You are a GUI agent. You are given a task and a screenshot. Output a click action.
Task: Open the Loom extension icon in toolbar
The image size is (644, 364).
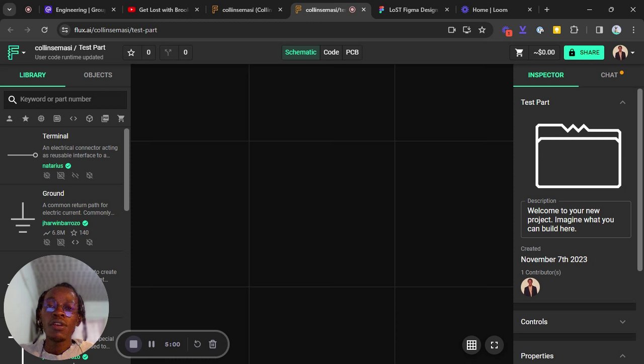507,30
